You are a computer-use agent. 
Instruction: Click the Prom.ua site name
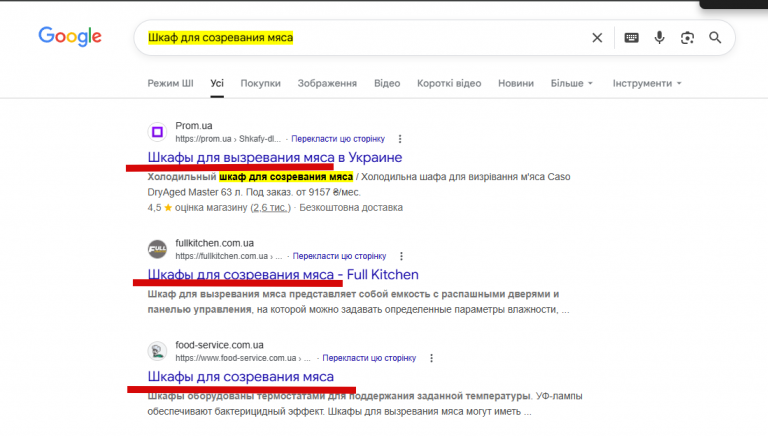pos(194,126)
